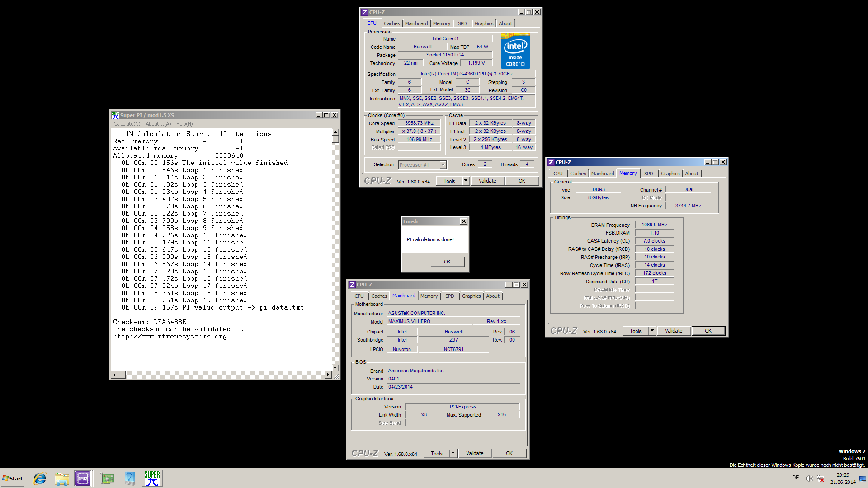This screenshot has width=868, height=488.
Task: Open Calculate menu in Super PI
Action: point(127,124)
